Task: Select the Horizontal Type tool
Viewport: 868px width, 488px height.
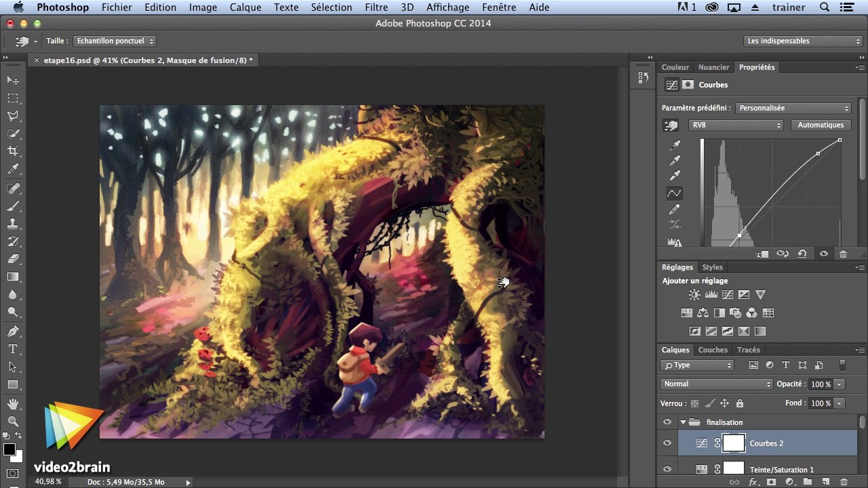Action: [13, 349]
